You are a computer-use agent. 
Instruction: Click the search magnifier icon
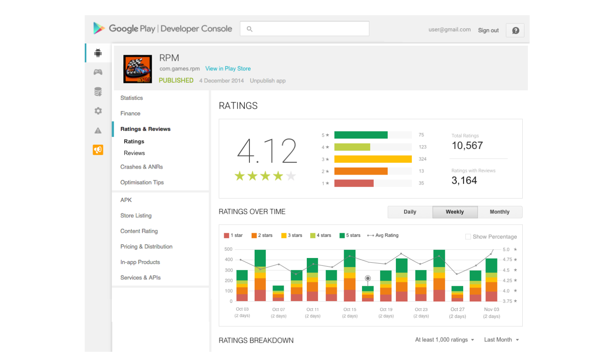[x=249, y=29]
